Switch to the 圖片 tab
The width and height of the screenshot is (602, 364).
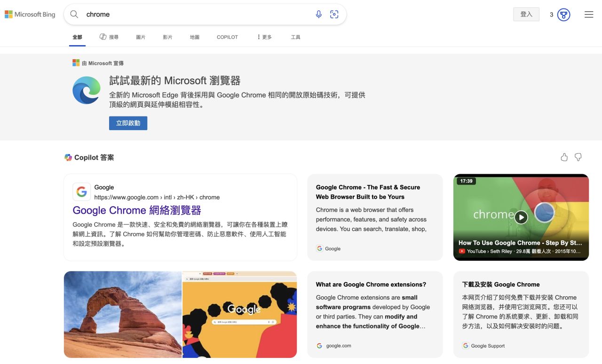point(141,37)
